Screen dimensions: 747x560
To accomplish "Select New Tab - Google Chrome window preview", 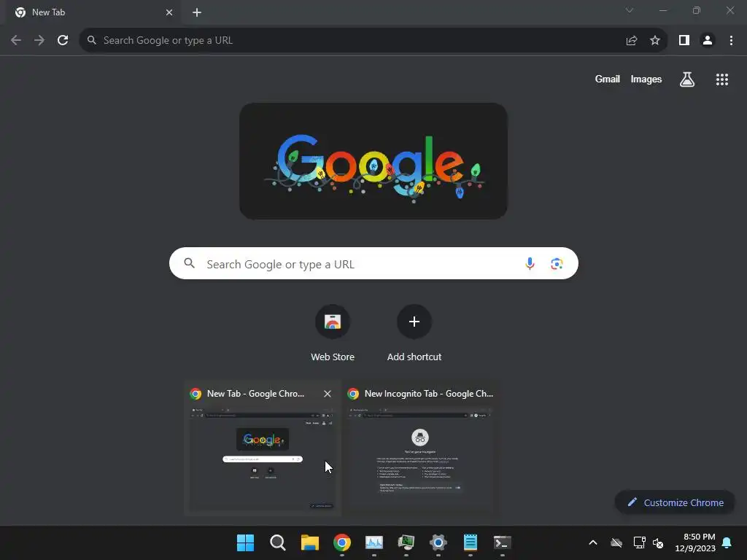I will (262, 448).
